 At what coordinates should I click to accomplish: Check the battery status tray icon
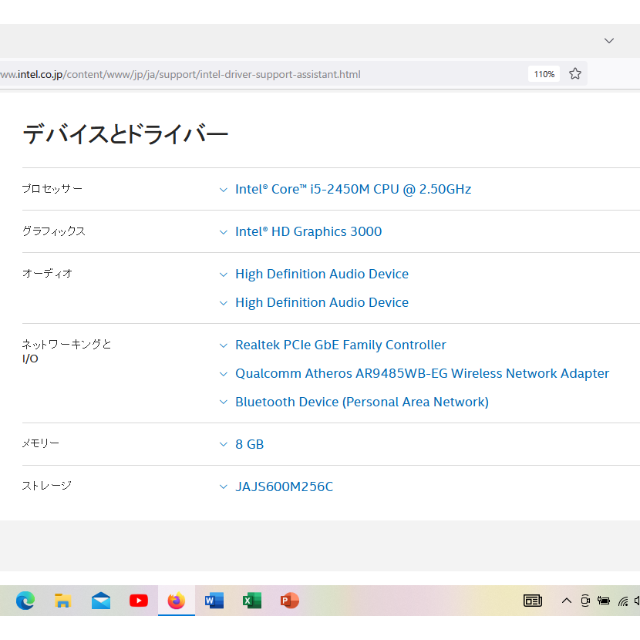click(x=604, y=600)
